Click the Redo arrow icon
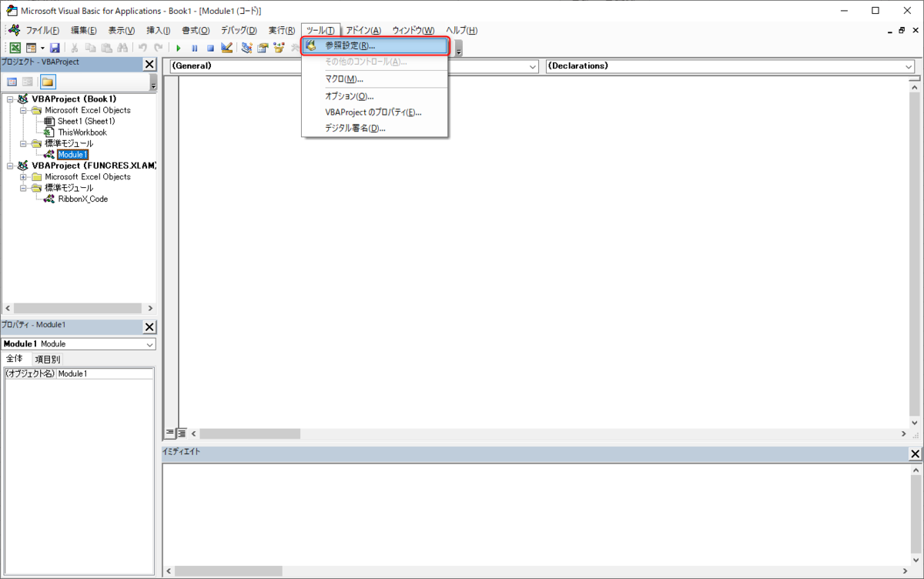Viewport: 924px width, 579px height. click(159, 48)
